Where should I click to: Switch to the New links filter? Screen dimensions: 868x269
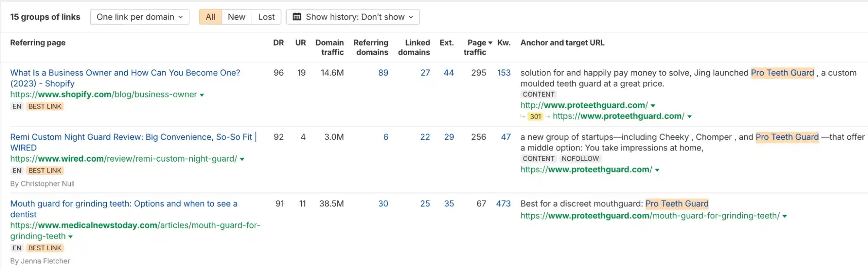pos(236,17)
